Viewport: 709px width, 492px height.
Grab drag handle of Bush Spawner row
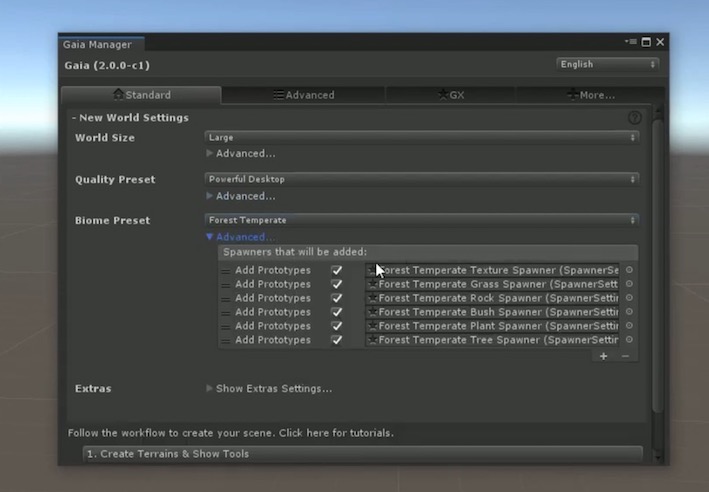tap(226, 313)
